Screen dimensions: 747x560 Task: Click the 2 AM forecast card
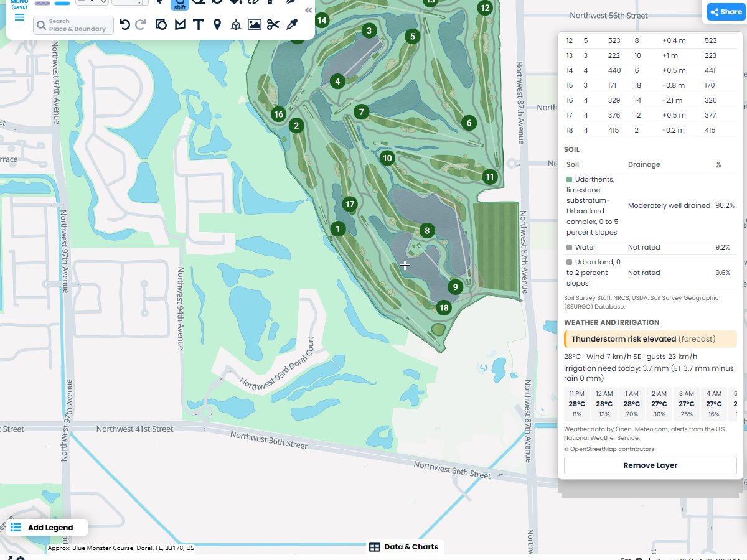click(x=659, y=404)
